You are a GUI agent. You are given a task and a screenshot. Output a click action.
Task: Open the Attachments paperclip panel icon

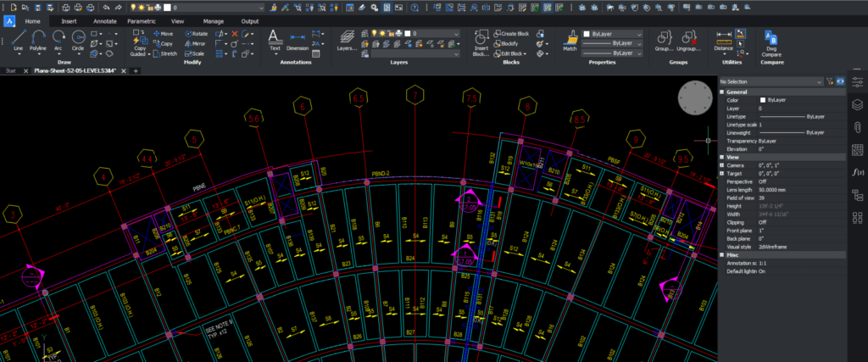pyautogui.click(x=857, y=127)
